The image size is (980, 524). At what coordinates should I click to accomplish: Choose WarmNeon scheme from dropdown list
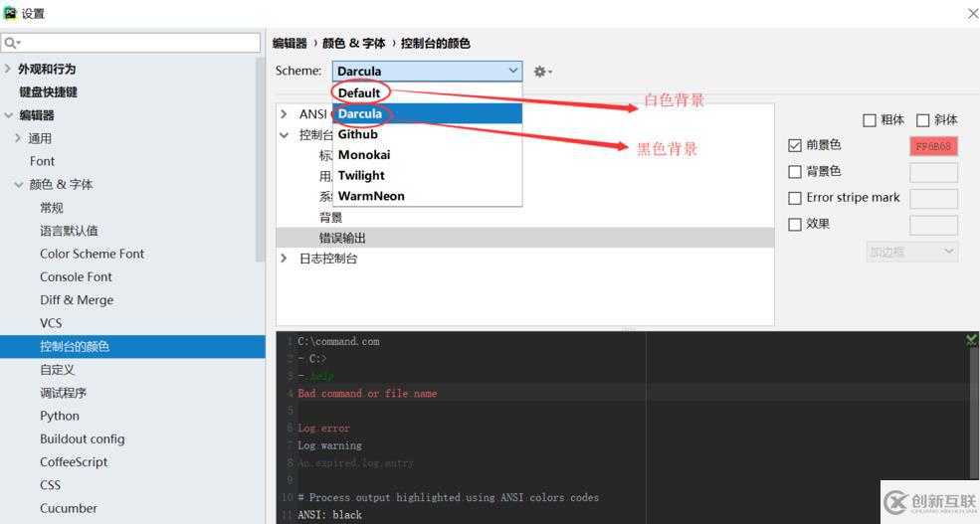(428, 196)
